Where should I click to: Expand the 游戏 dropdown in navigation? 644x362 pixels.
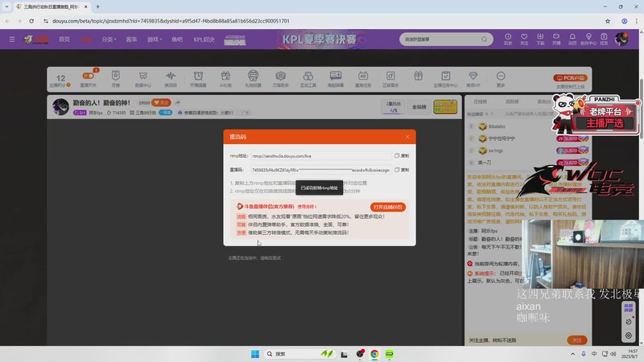click(x=155, y=39)
